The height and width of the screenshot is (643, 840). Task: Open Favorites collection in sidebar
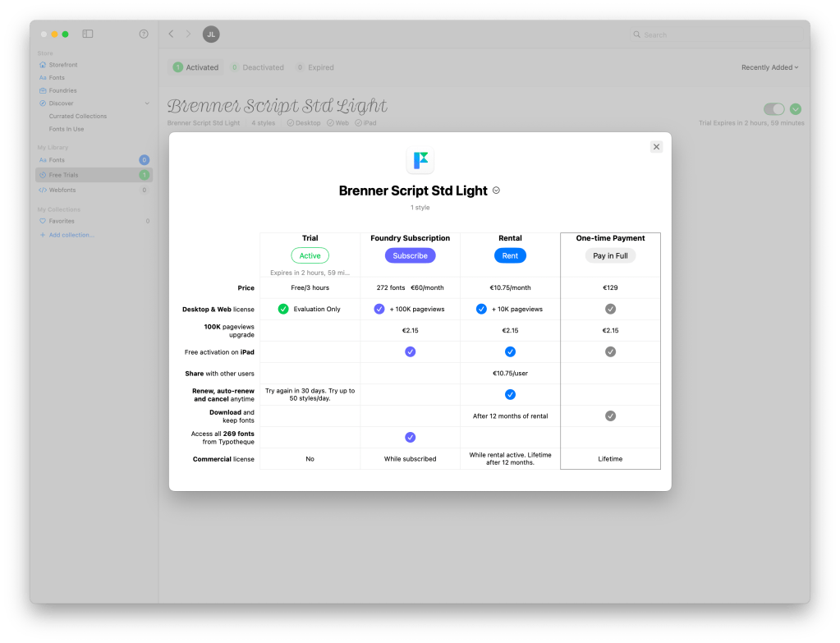pyautogui.click(x=61, y=221)
